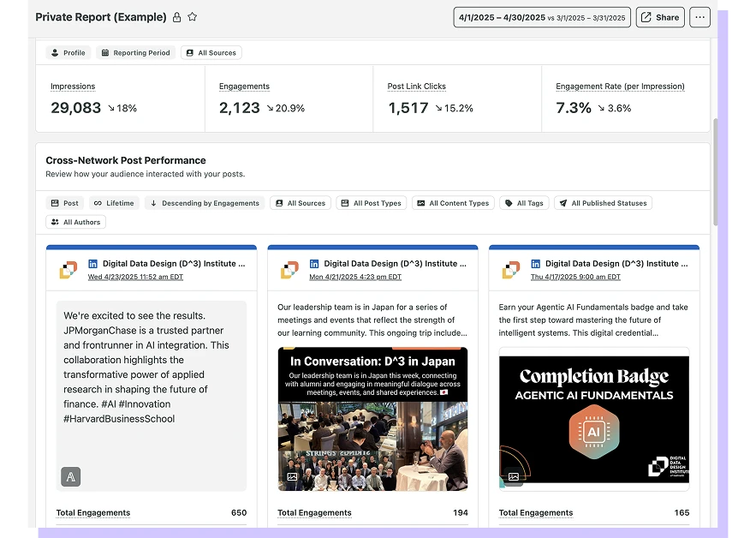Click LinkedIn icon on the 4/23/2025 post
The image size is (756, 538).
(92, 264)
